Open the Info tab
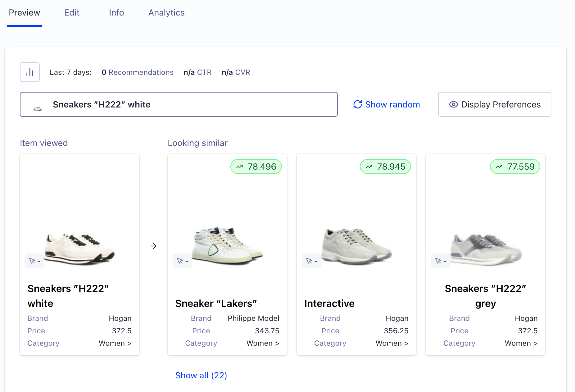This screenshot has width=575, height=392. (x=116, y=13)
